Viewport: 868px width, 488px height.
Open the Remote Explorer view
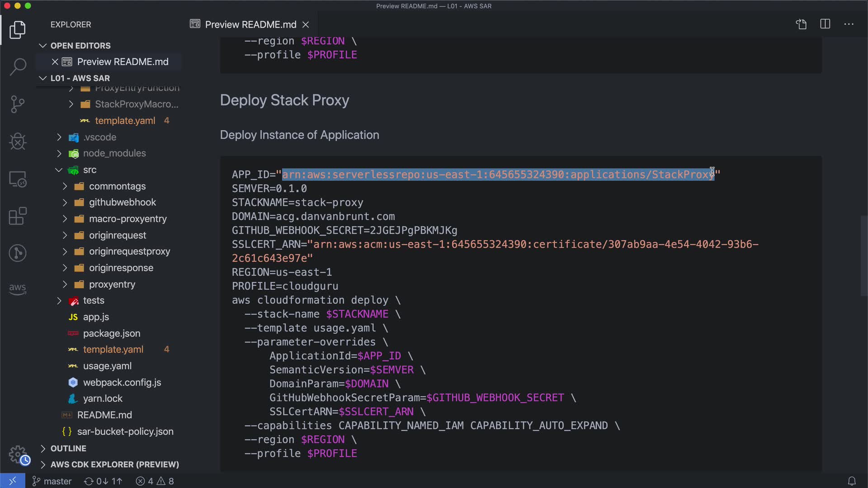pos(18,179)
